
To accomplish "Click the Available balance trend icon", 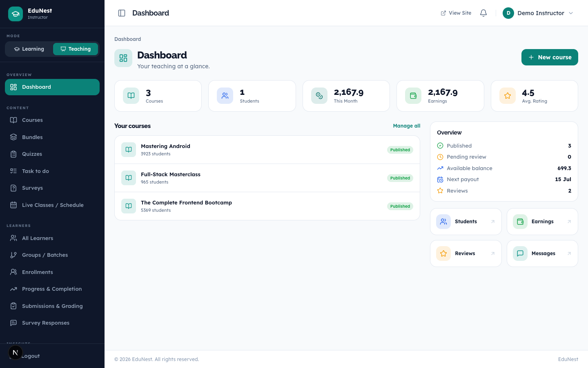I will [440, 168].
